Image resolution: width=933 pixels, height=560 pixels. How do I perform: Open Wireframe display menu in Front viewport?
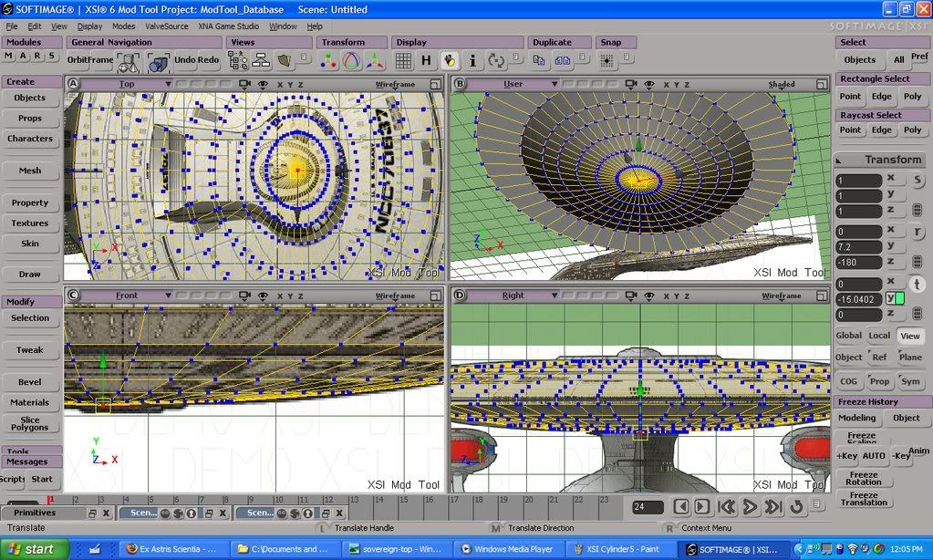[x=395, y=296]
